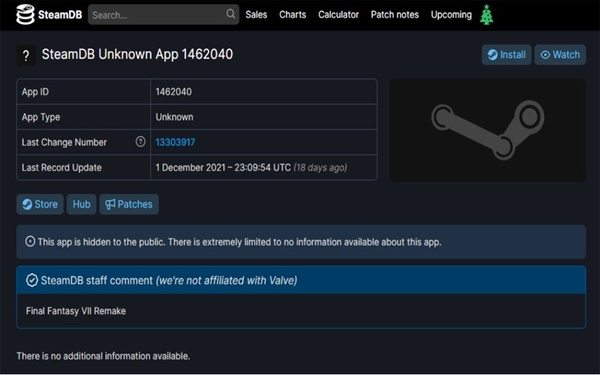Click the '18 days ago' text
The image size is (600, 375).
[320, 168]
